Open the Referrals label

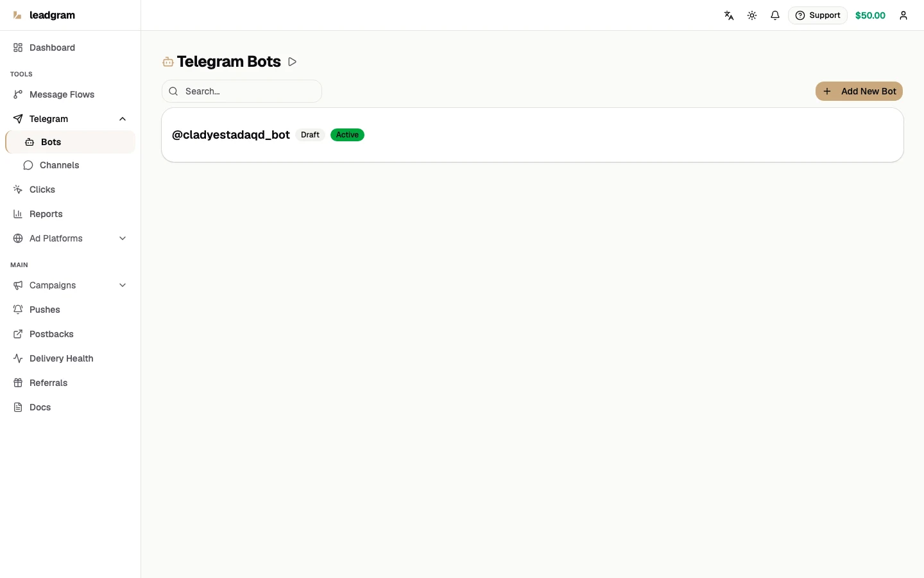48,383
